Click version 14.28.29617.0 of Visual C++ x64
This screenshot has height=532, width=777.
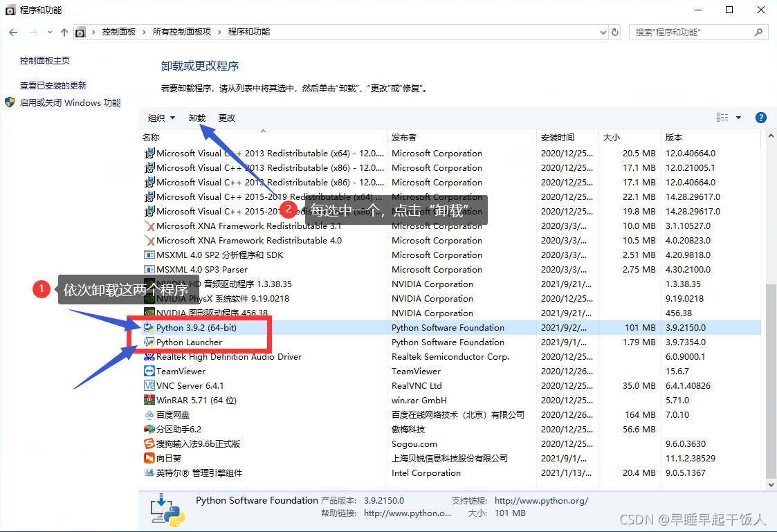coord(693,196)
